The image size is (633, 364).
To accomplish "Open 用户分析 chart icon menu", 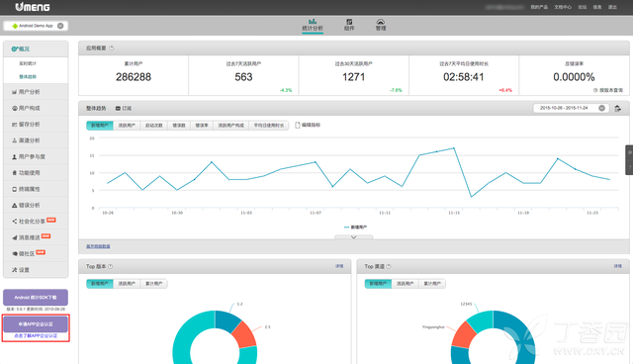I will [x=36, y=92].
